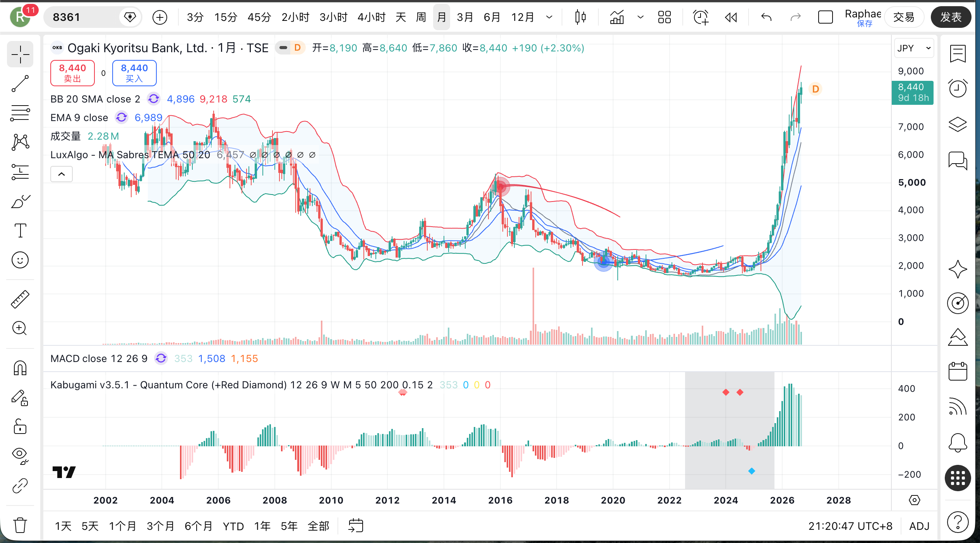Add symbol with plus circle icon
This screenshot has width=980, height=543.
[x=160, y=17]
